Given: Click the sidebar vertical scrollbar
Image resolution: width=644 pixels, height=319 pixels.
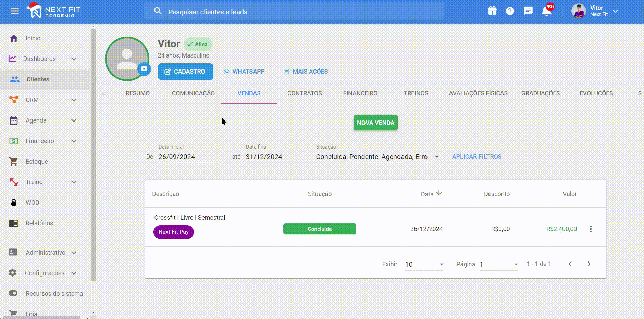Looking at the screenshot, I should tap(93, 155).
